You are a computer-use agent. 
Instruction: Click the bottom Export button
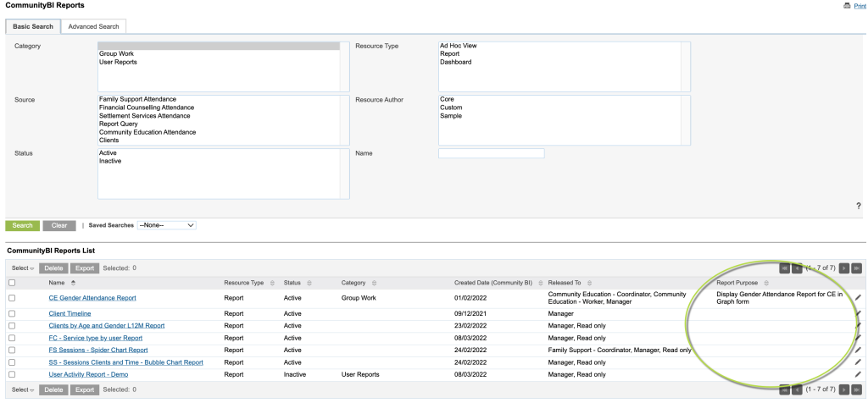coord(85,389)
